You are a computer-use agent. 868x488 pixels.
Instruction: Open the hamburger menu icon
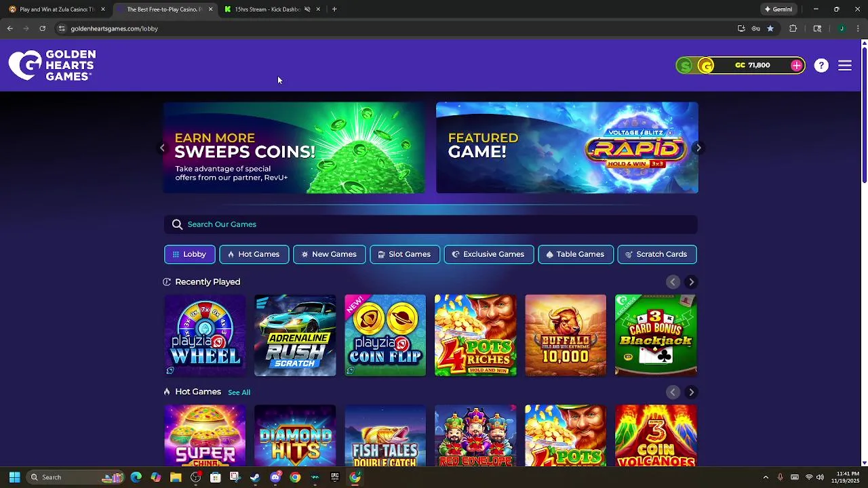click(844, 65)
